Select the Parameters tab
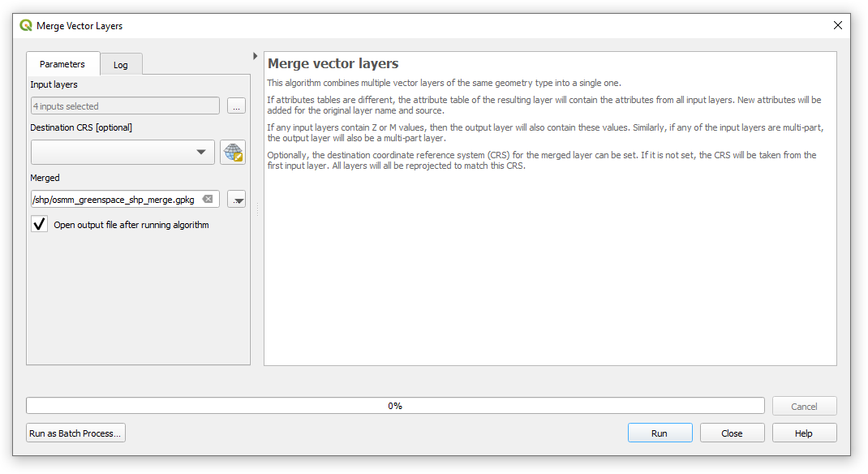Viewport: 868px width, 474px height. click(x=62, y=63)
